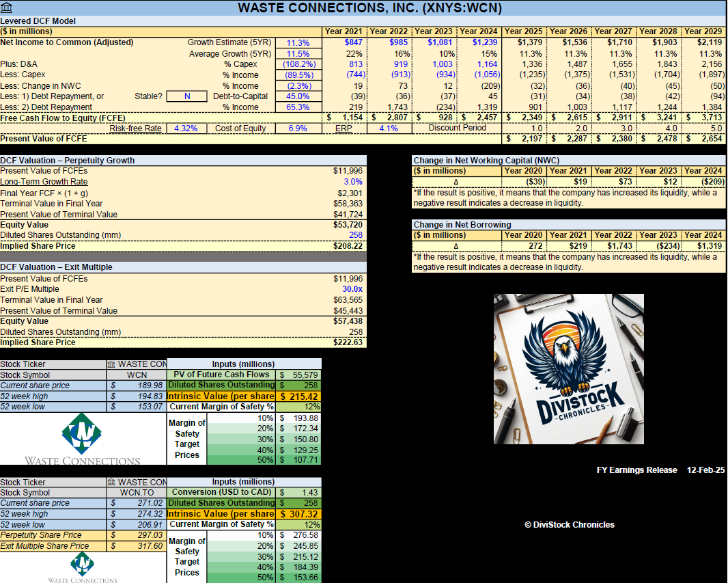The height and width of the screenshot is (583, 728).
Task: Click the Long-Term Growth Rate label
Action: click(44, 182)
